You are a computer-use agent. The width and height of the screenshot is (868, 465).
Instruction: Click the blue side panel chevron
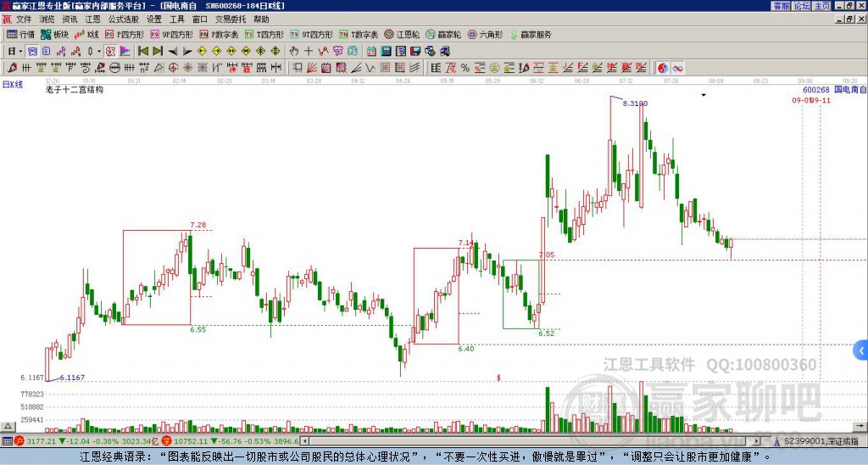tap(861, 350)
